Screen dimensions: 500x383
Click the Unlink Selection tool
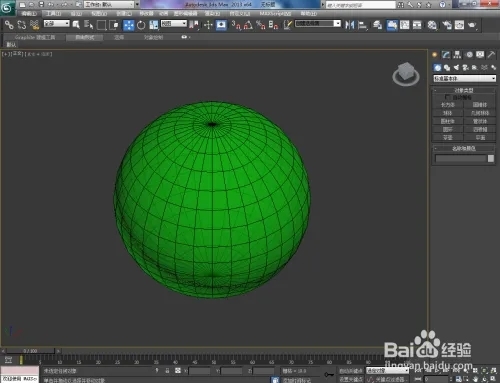pyautogui.click(x=22, y=25)
